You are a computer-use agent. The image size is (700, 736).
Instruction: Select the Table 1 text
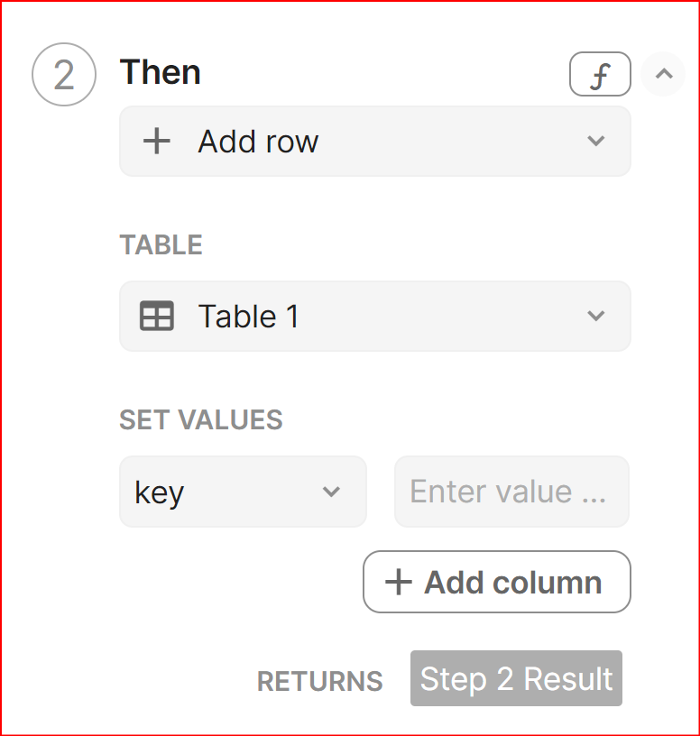(248, 317)
